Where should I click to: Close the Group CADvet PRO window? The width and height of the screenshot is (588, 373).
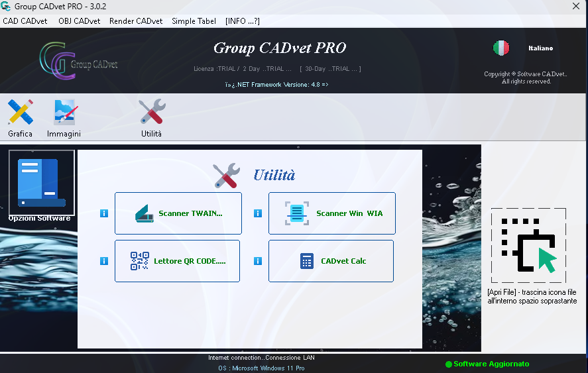point(576,6)
